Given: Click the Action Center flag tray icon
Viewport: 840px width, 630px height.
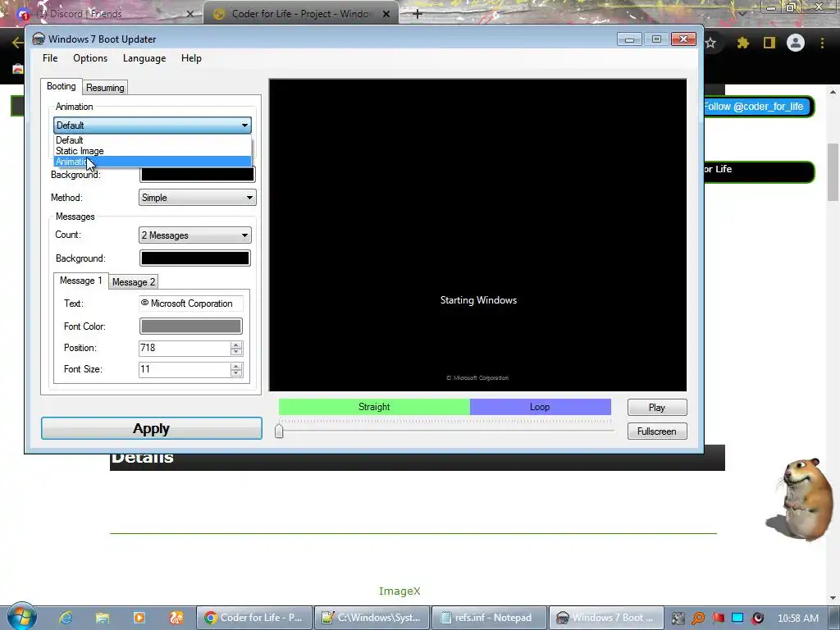Looking at the screenshot, I should pyautogui.click(x=718, y=619).
